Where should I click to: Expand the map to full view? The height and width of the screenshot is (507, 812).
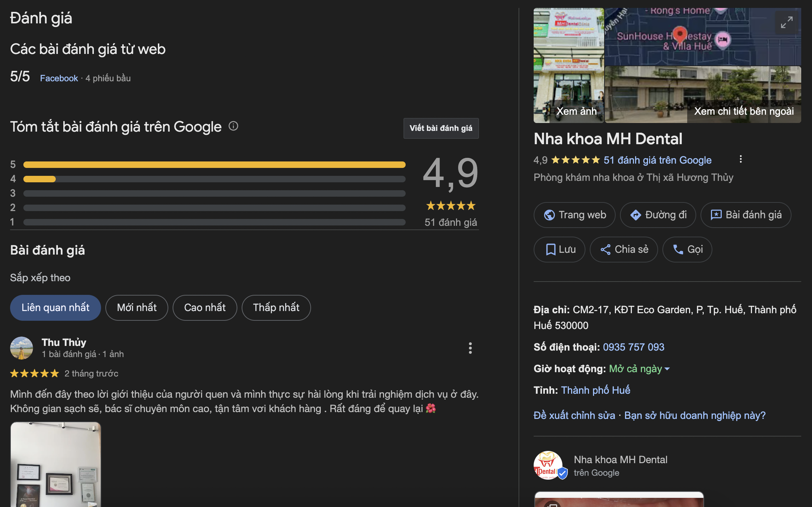click(x=786, y=22)
